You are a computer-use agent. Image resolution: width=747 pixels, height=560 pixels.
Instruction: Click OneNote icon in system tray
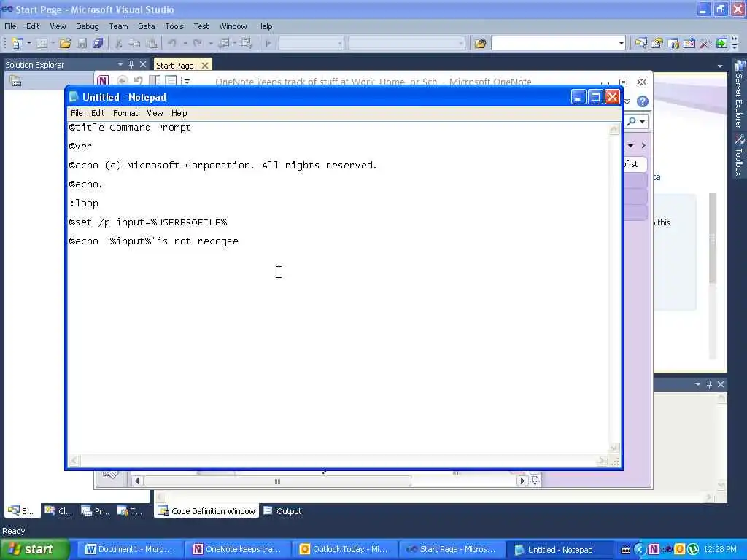click(653, 549)
